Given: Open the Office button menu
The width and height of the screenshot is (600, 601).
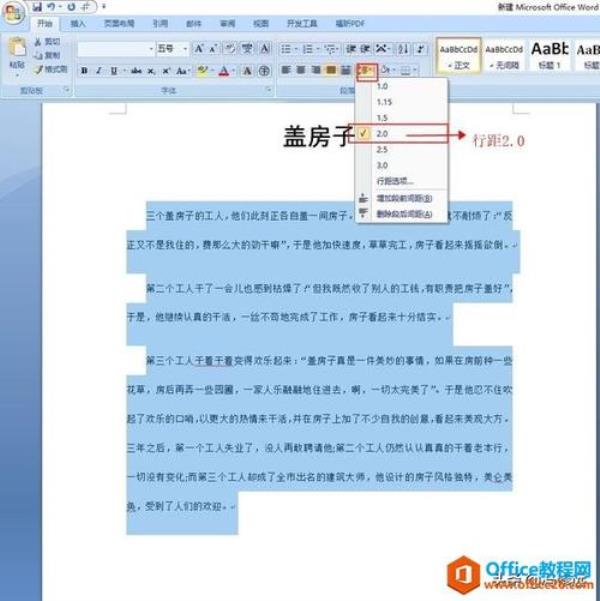Looking at the screenshot, I should (14, 13).
